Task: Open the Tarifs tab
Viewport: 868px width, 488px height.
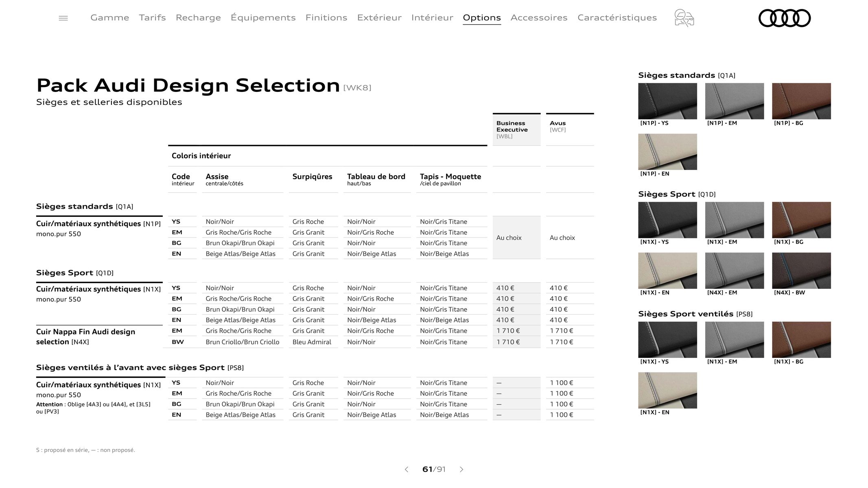Action: (x=152, y=17)
